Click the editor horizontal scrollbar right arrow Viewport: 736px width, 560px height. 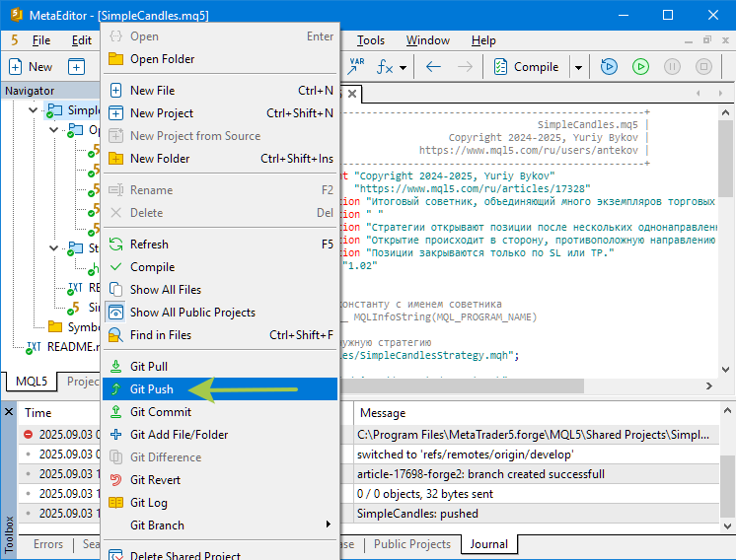[x=709, y=385]
